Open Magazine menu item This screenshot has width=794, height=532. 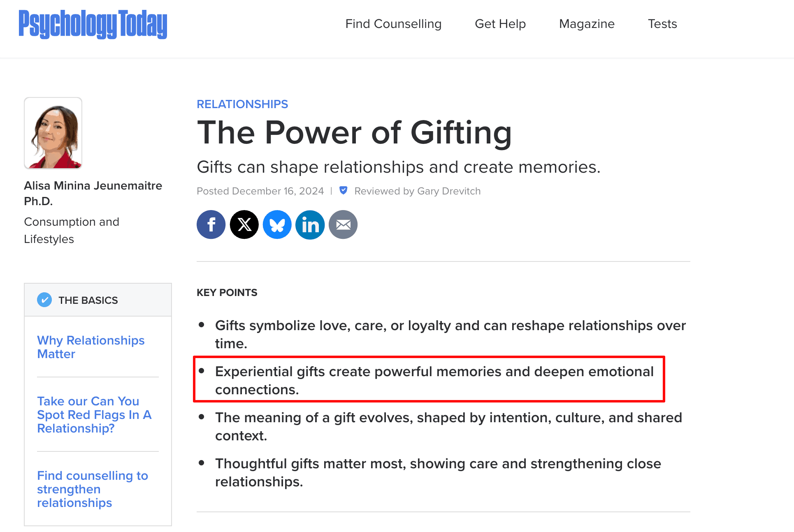[587, 24]
